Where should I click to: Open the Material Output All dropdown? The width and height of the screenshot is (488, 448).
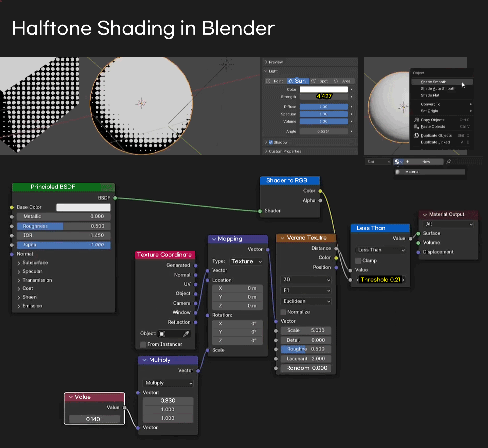tap(448, 224)
